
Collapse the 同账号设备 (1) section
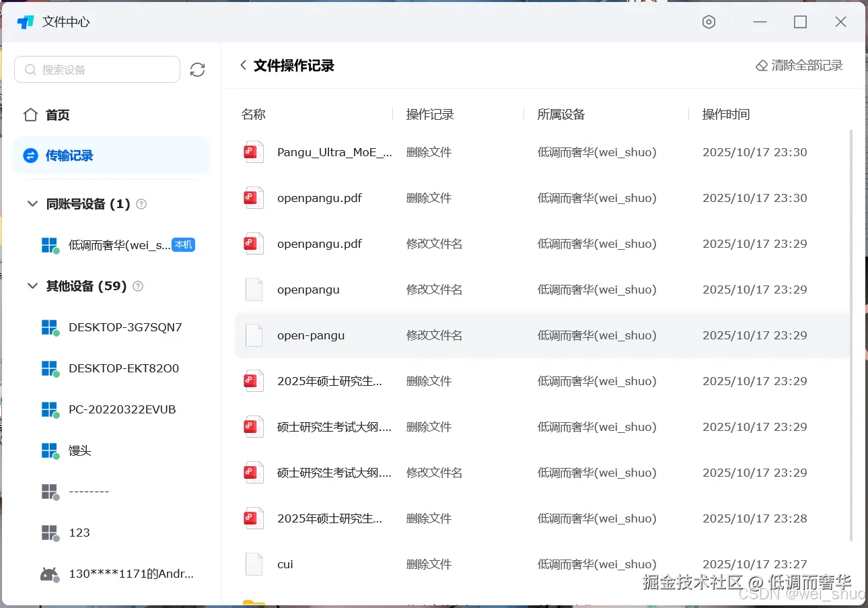click(32, 204)
